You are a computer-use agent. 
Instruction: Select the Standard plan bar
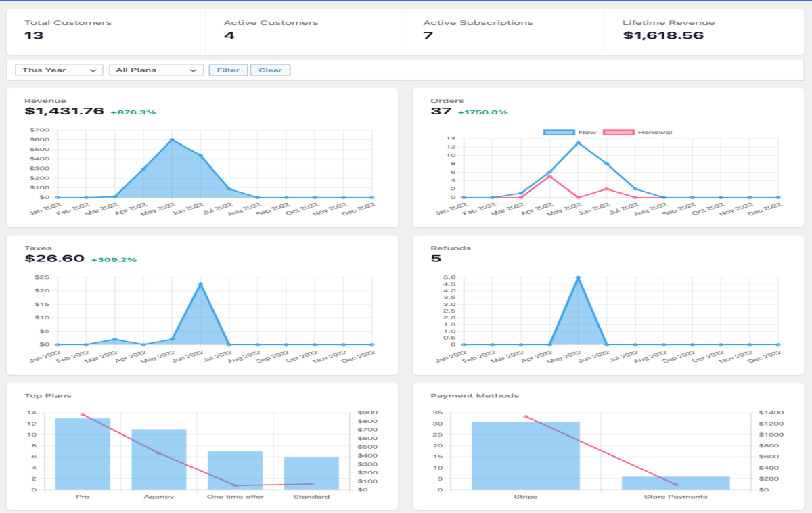311,473
